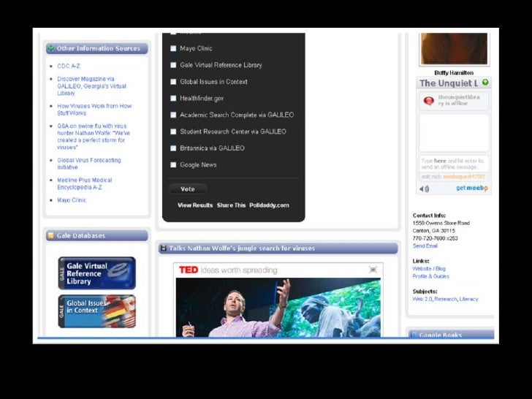Click the TED logo in the video player
The width and height of the screenshot is (532, 399).
click(x=189, y=270)
